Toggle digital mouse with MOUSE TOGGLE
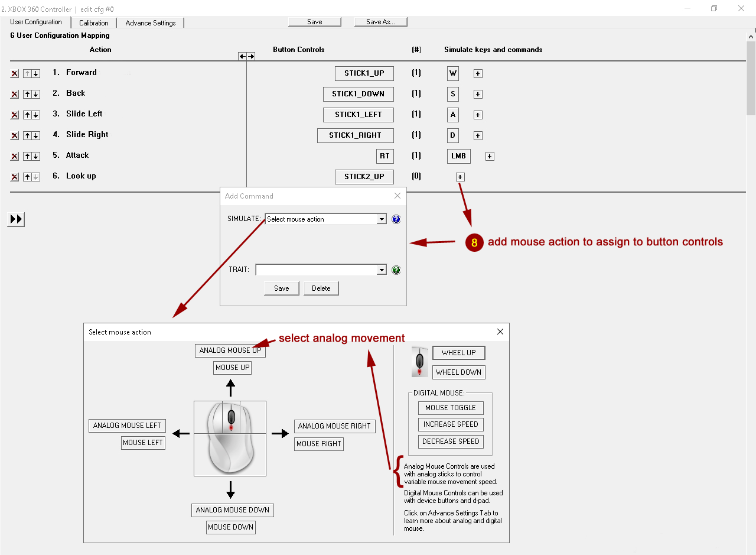 [x=450, y=408]
